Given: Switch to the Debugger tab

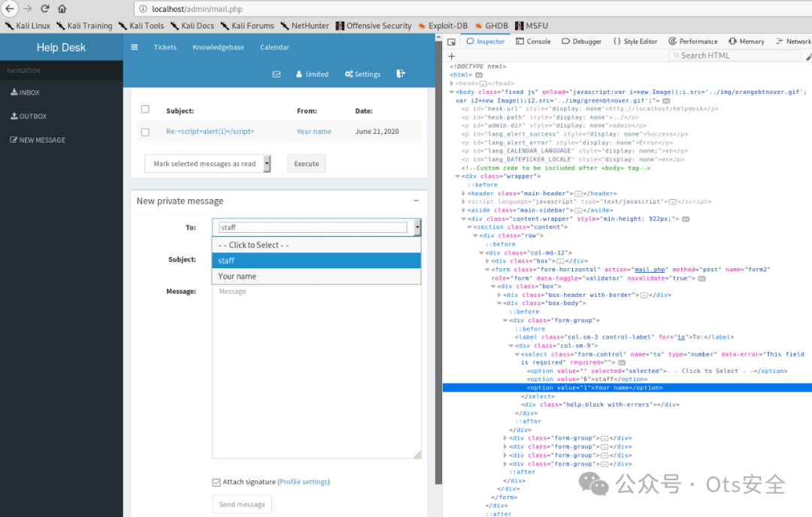Looking at the screenshot, I should 581,41.
